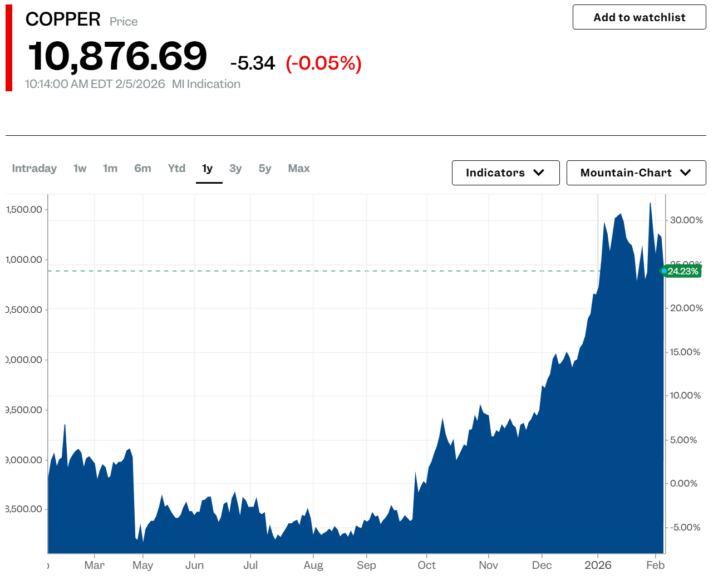Image resolution: width=728 pixels, height=580 pixels.
Task: Select the Max time range
Action: pos(299,169)
